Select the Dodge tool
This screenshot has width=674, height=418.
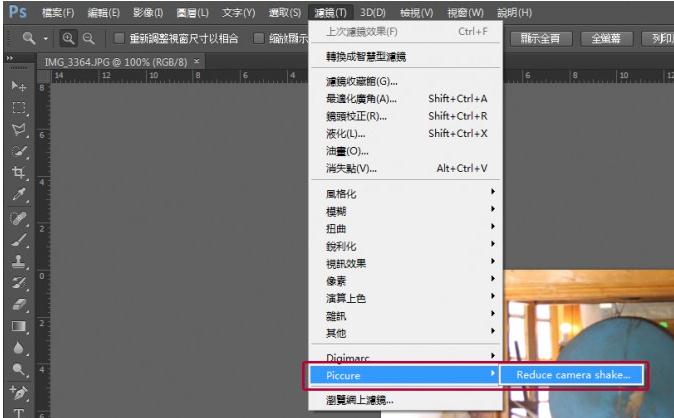[x=18, y=369]
